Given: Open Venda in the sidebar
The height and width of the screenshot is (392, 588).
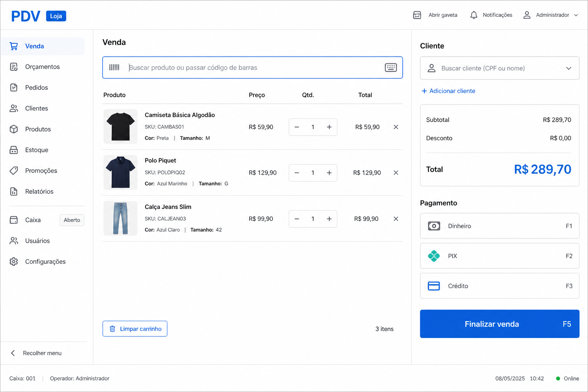Looking at the screenshot, I should pyautogui.click(x=43, y=46).
